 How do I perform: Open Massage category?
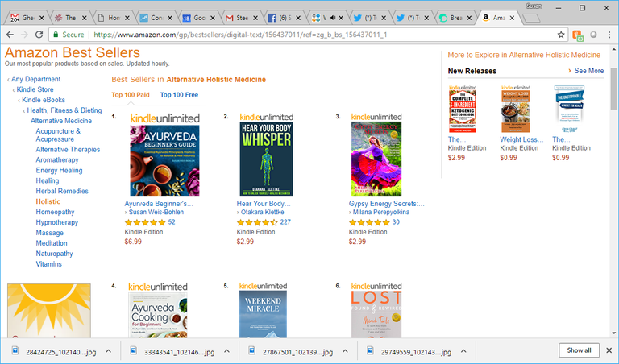(49, 233)
